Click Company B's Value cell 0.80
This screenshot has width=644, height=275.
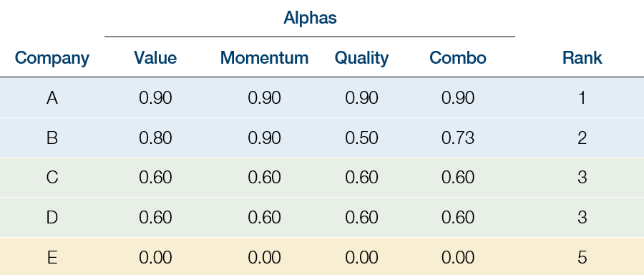click(x=155, y=137)
